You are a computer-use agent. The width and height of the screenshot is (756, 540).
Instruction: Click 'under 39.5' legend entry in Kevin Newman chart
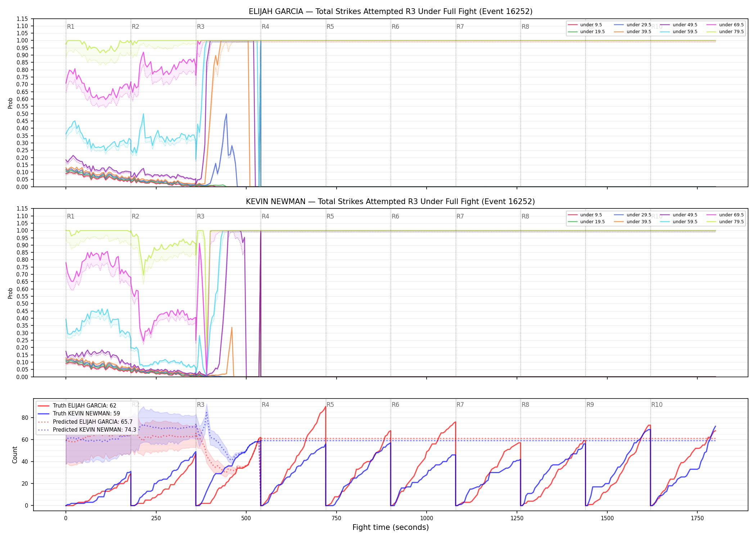click(633, 222)
